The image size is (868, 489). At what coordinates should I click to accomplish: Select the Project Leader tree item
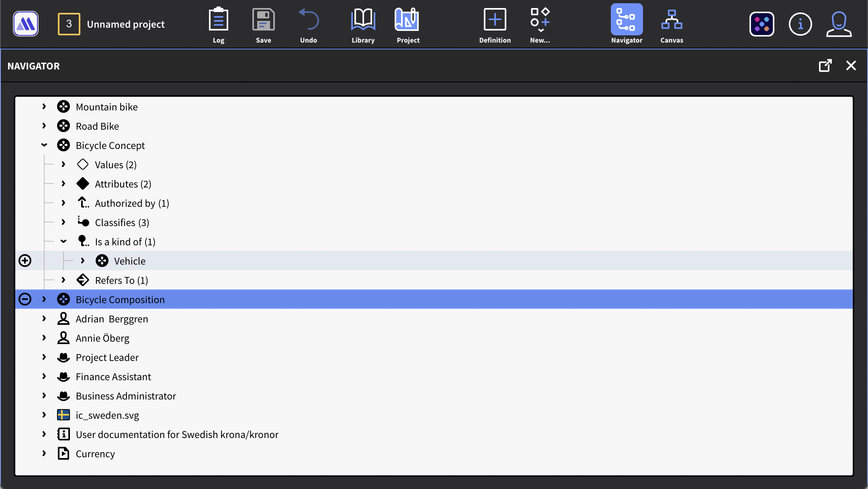(x=107, y=357)
